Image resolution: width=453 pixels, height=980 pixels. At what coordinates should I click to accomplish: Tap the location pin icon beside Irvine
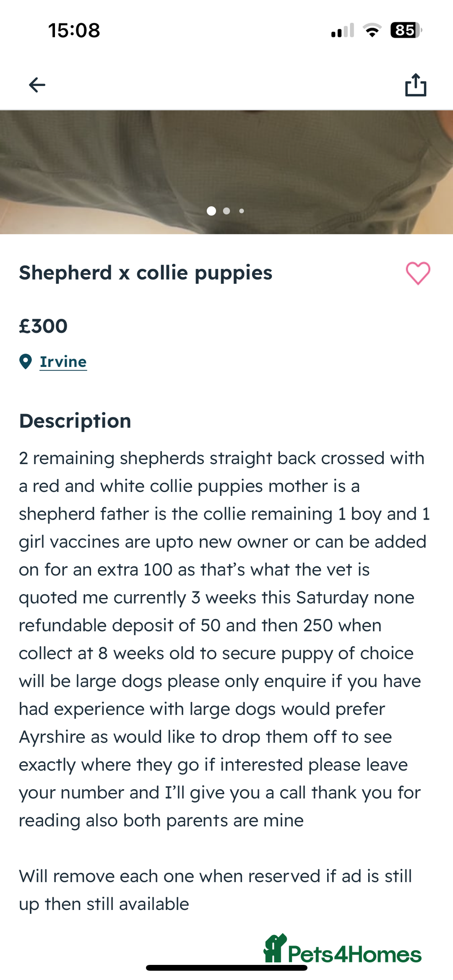point(26,361)
